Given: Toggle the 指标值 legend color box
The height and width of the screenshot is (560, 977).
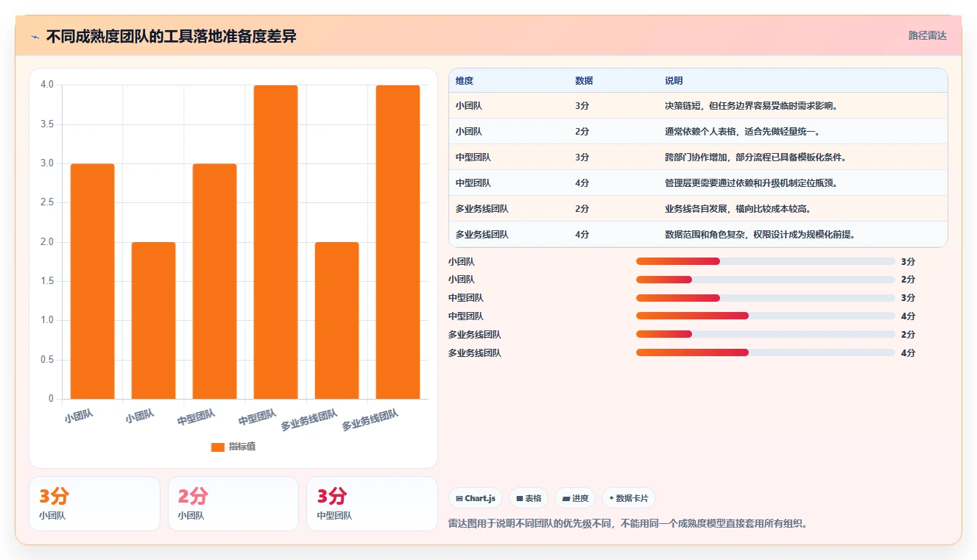Looking at the screenshot, I should 217,447.
